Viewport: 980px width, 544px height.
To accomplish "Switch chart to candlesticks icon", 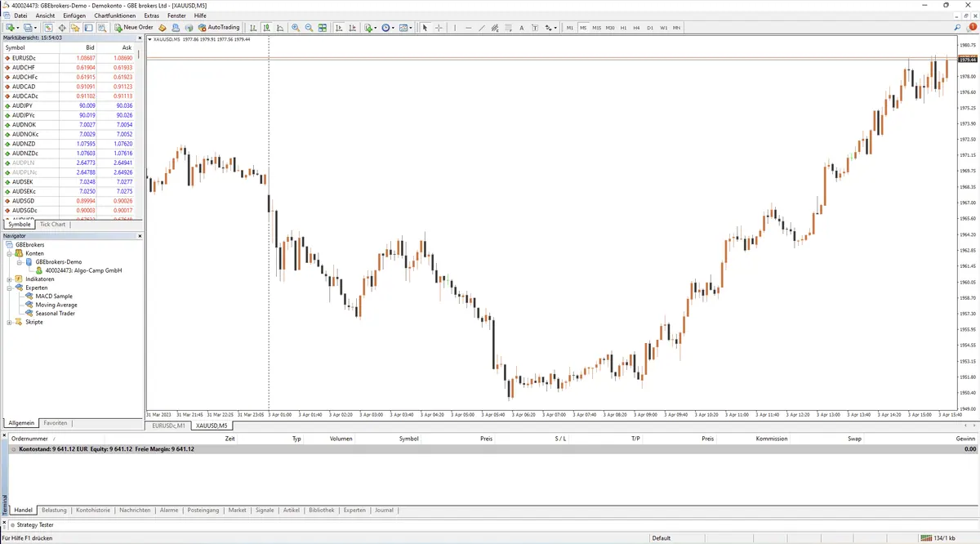I will pos(266,27).
